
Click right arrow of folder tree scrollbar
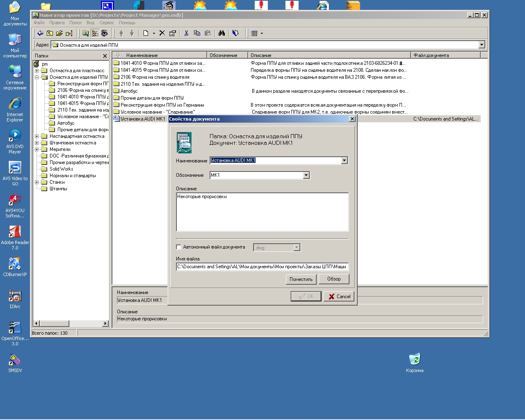(x=105, y=324)
